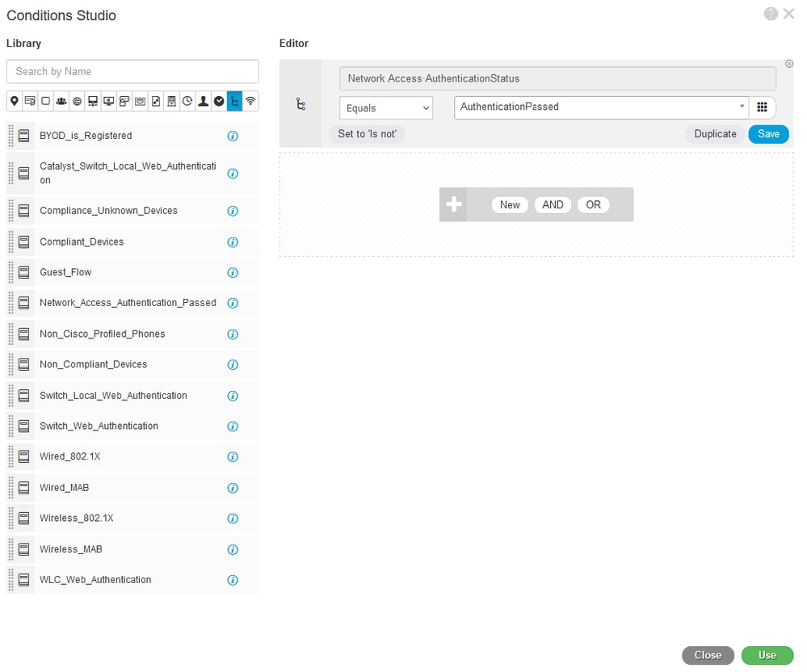
Task: Show info for Switch_Web_Authentication
Action: pyautogui.click(x=233, y=426)
